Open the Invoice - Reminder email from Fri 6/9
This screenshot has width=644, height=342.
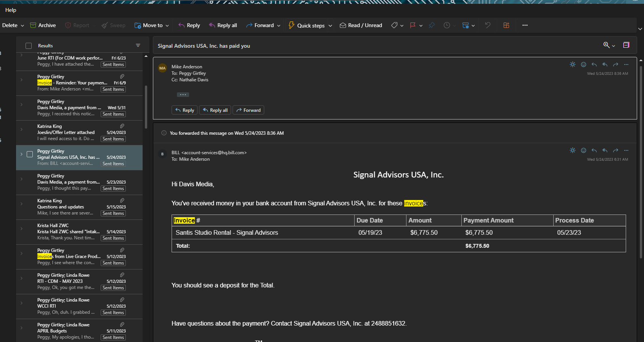79,83
